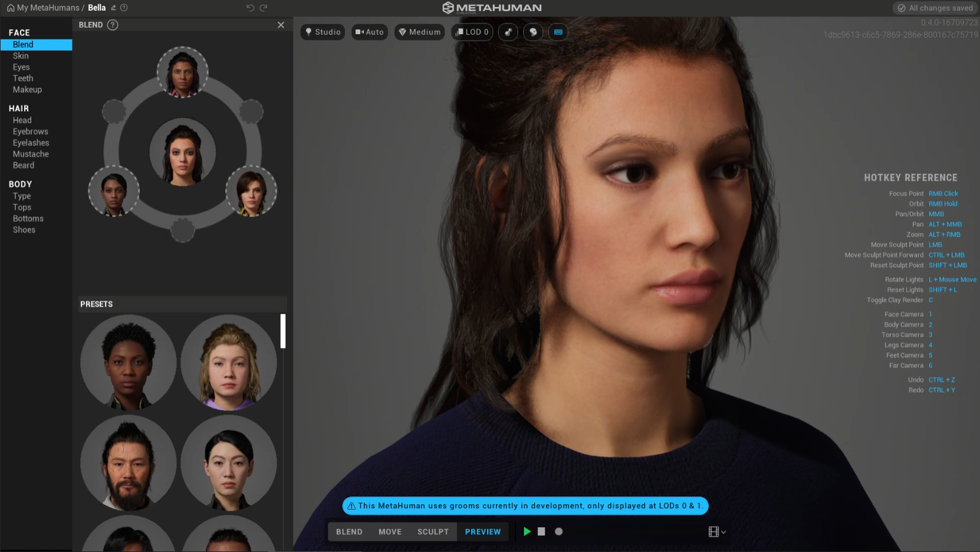Toggle the hotkey reference keyboard icon
This screenshot has height=552, width=980.
click(558, 32)
